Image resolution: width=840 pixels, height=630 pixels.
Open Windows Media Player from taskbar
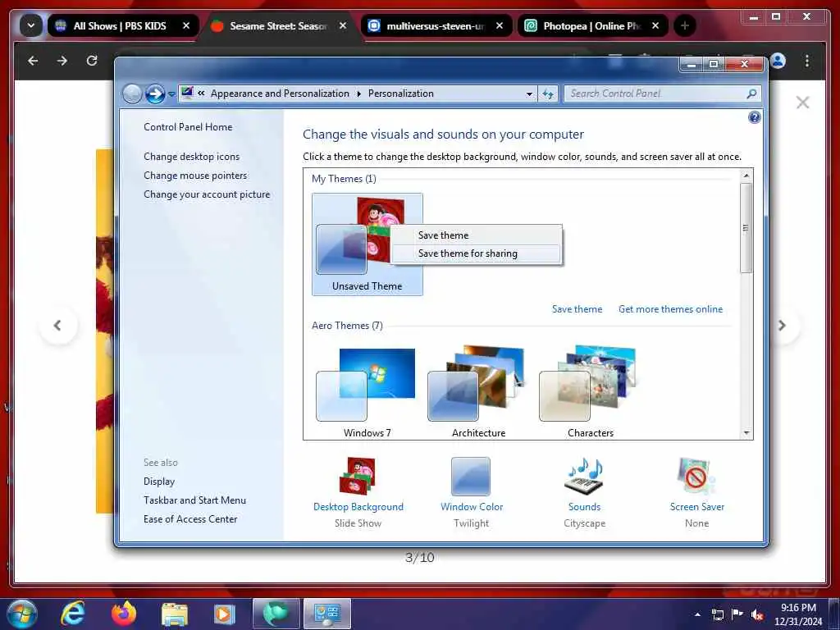225,614
